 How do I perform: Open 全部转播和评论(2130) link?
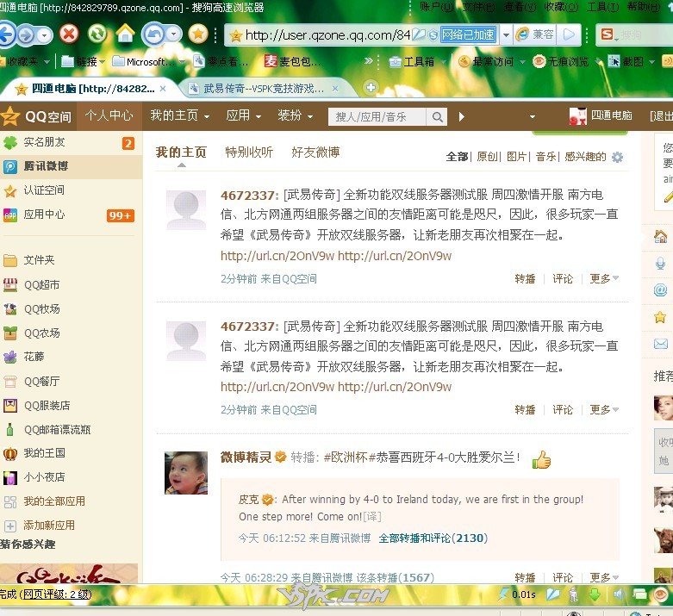tap(433, 538)
